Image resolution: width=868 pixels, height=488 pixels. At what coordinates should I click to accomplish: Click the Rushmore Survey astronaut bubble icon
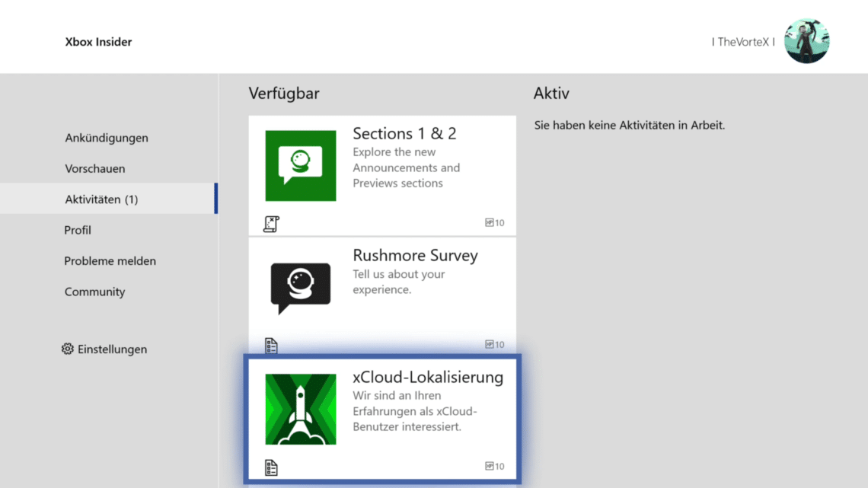click(301, 288)
